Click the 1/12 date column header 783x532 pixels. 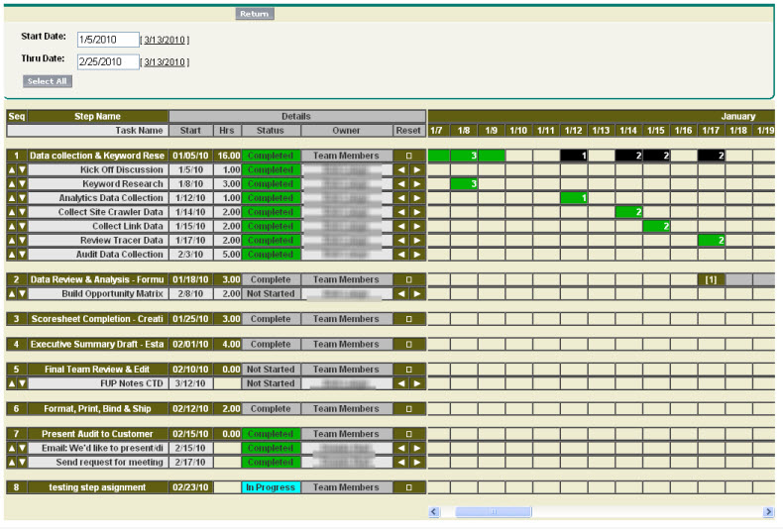click(573, 130)
